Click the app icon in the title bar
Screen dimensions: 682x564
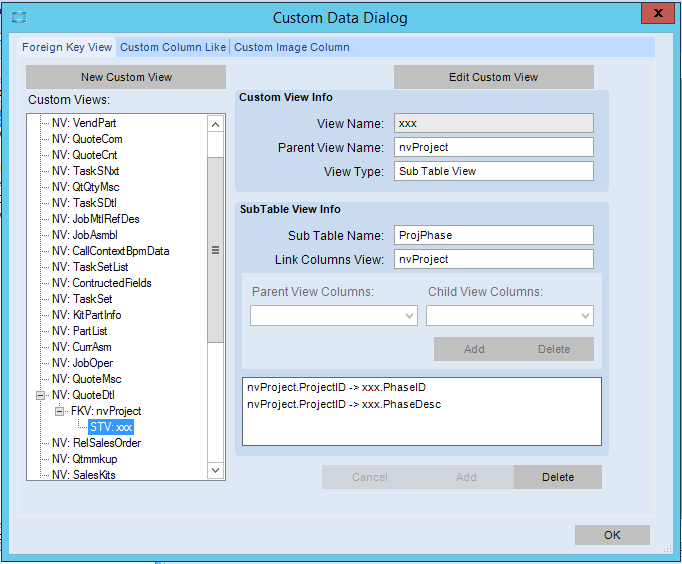point(18,17)
